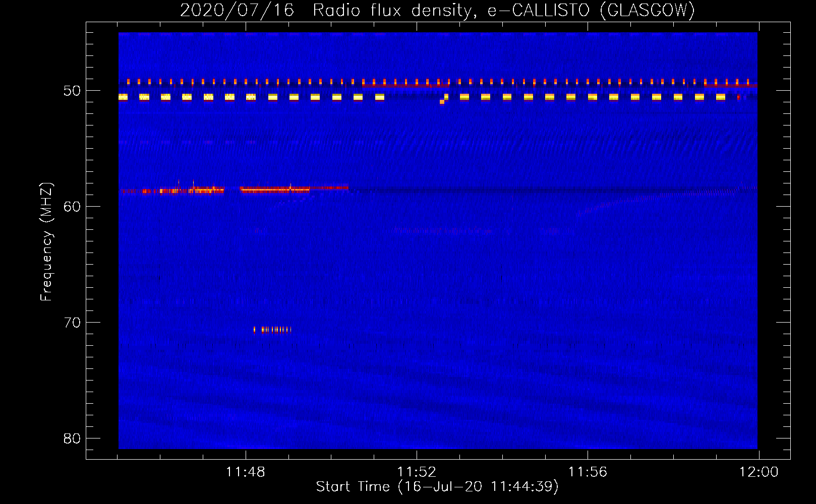Click the 80 MHz frequency tick label
Image resolution: width=816 pixels, height=504 pixels.
(72, 438)
